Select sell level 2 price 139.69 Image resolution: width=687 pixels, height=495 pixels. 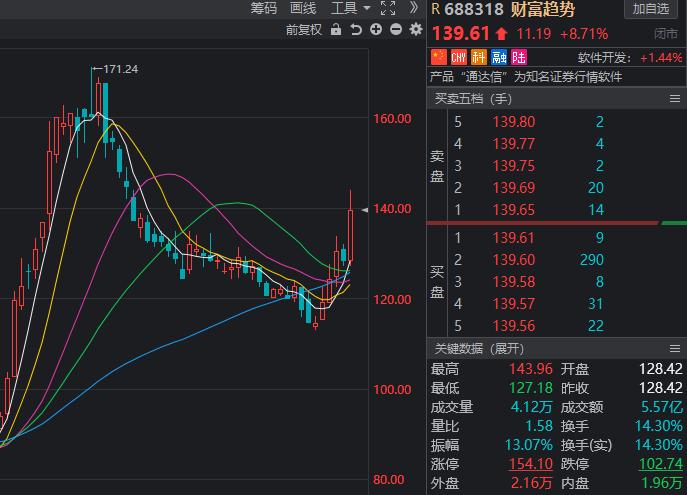pos(514,187)
